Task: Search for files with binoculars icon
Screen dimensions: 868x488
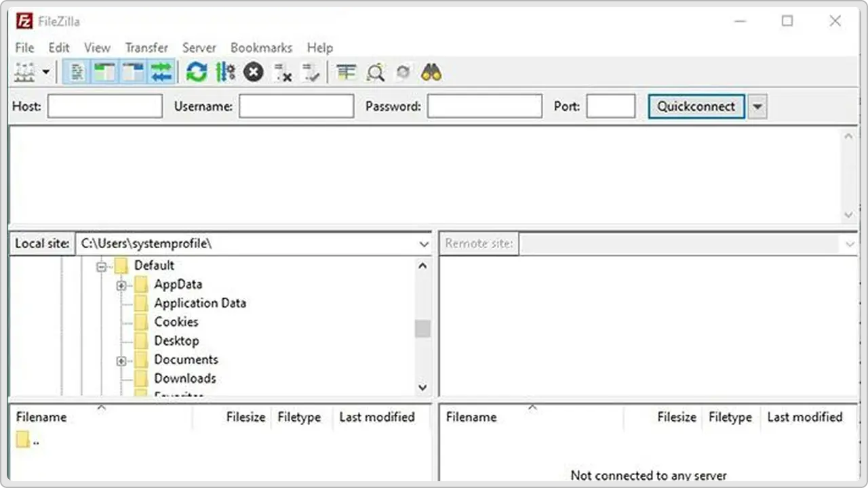Action: pyautogui.click(x=431, y=72)
